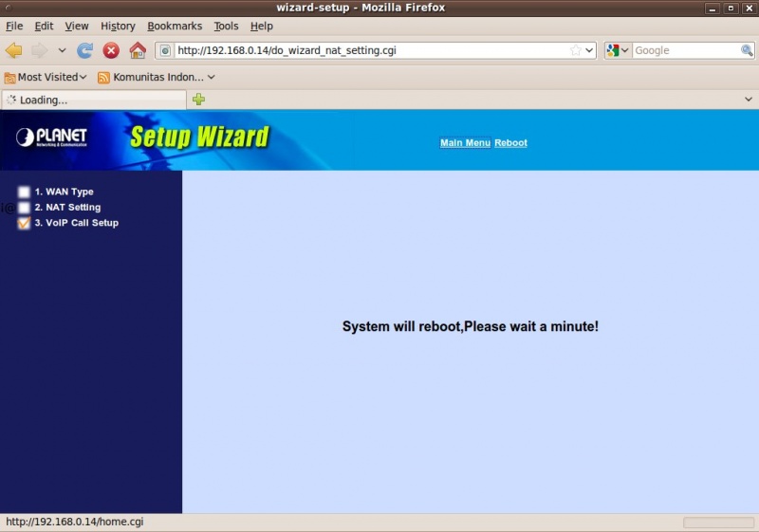Click the Setup Wizard banner title
This screenshot has height=532, width=759.
click(x=199, y=137)
